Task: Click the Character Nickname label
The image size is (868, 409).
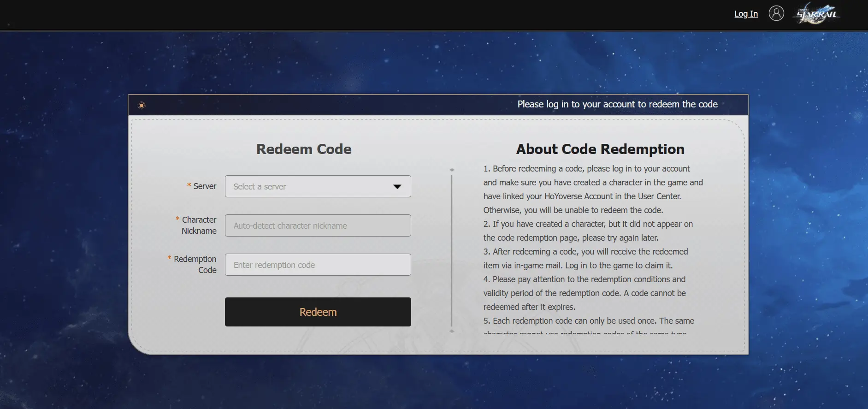Action: (x=199, y=225)
